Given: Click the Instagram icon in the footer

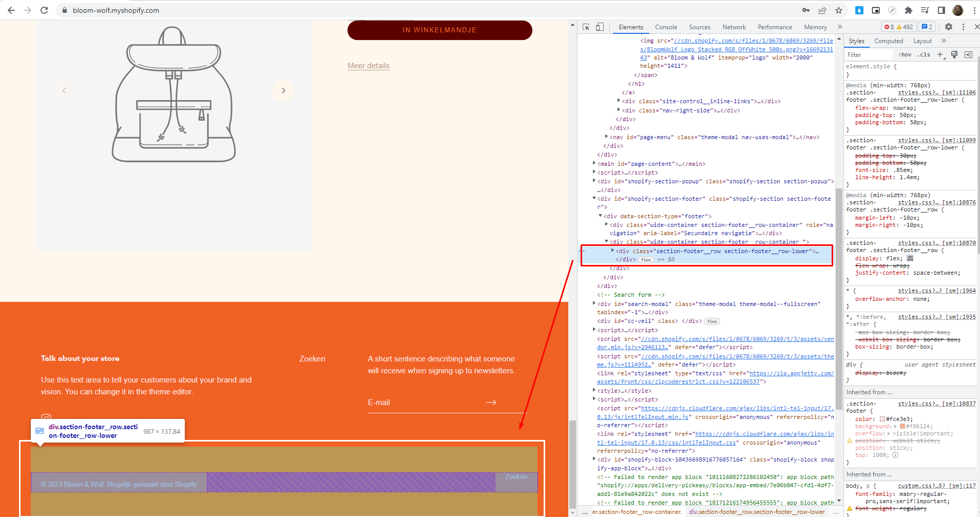Looking at the screenshot, I should click(46, 418).
